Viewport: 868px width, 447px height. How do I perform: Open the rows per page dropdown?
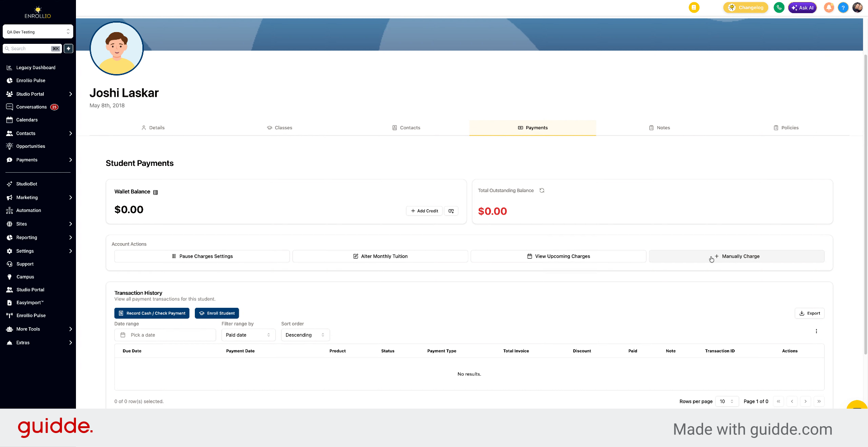(727, 401)
